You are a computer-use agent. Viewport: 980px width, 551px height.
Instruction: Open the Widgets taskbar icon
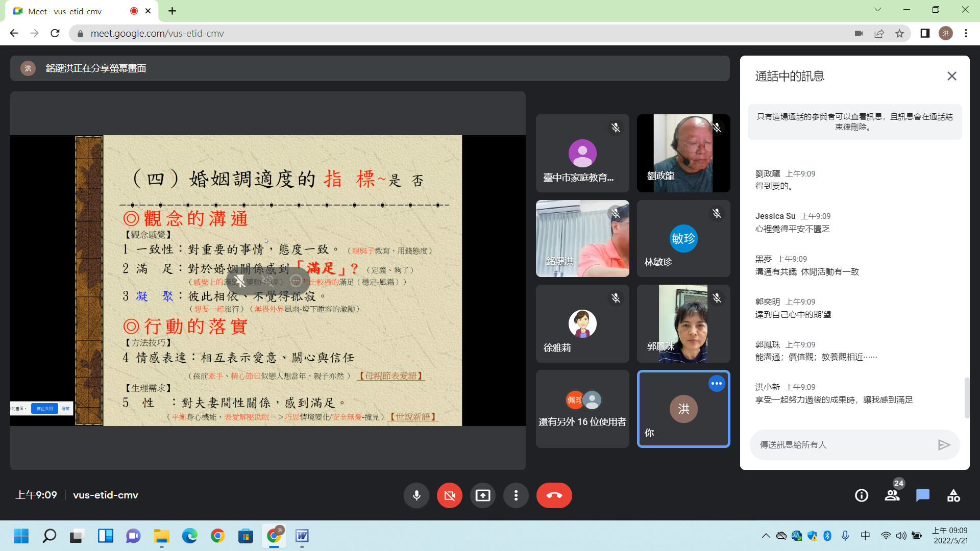tap(105, 536)
